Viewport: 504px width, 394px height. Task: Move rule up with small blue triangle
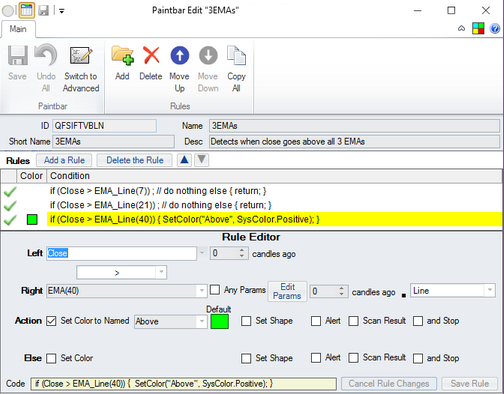point(184,160)
